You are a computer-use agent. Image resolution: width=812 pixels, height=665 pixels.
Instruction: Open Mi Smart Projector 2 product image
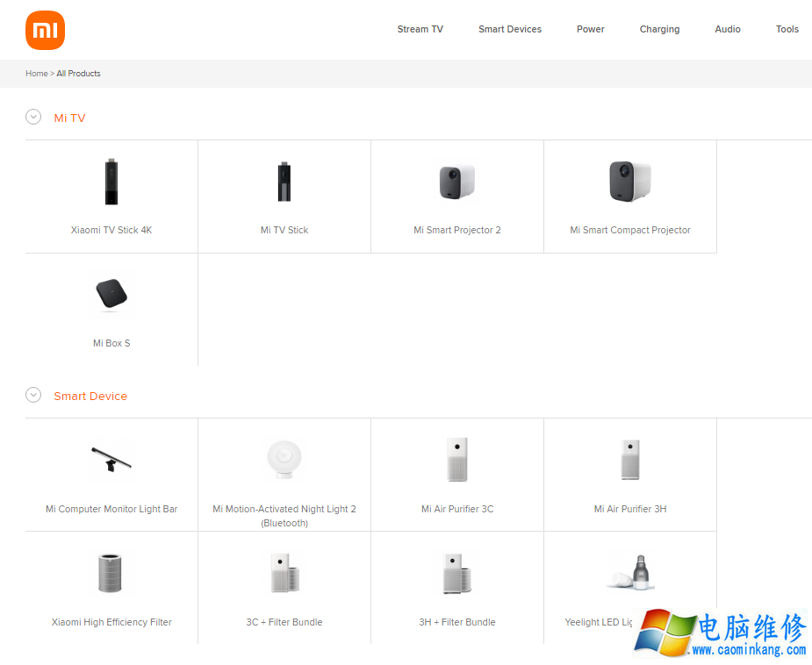tap(457, 182)
